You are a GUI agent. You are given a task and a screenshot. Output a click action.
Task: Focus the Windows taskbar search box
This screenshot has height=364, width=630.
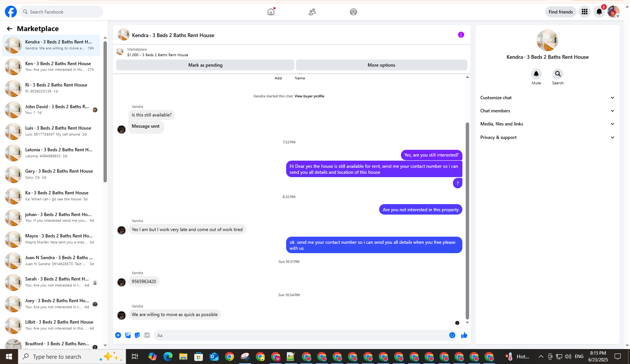click(72, 357)
